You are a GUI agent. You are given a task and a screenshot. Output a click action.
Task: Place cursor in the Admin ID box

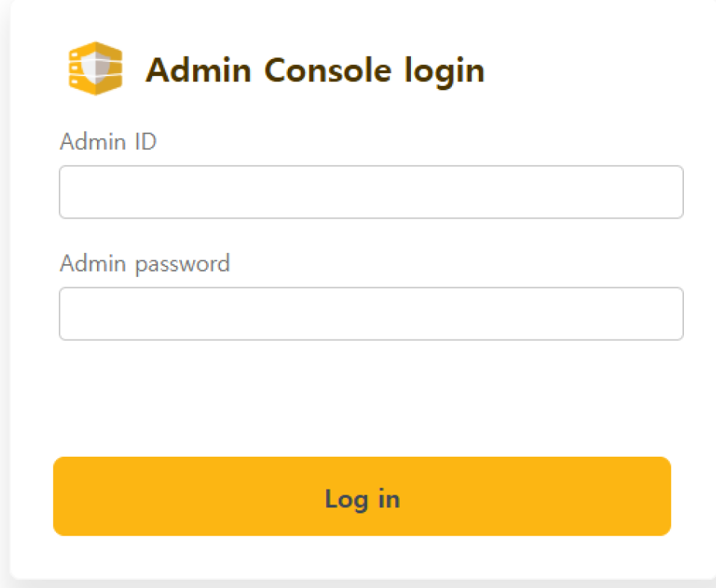[371, 193]
